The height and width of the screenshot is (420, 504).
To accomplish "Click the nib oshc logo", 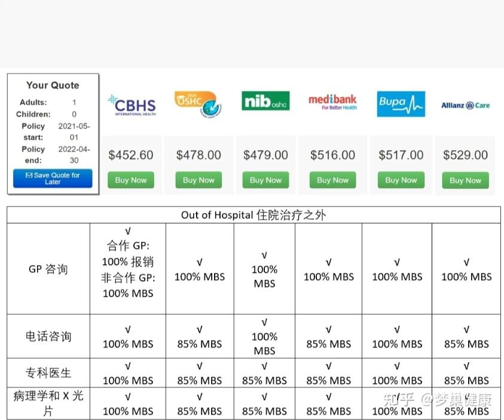I will pos(265,101).
